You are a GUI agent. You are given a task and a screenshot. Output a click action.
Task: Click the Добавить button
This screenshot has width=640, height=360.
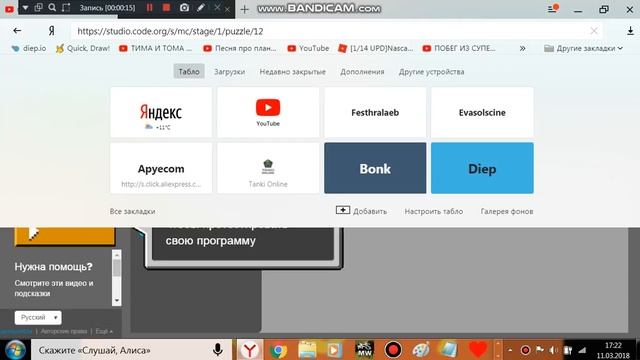click(x=361, y=211)
